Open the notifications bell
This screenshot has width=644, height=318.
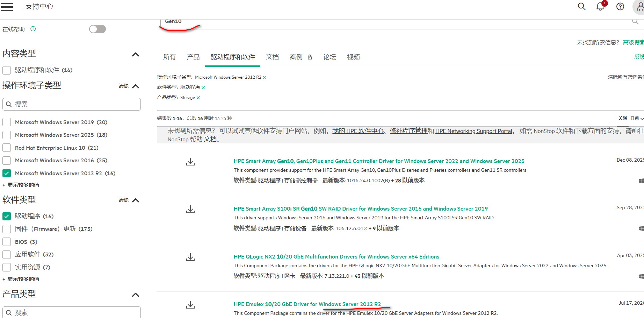[600, 7]
